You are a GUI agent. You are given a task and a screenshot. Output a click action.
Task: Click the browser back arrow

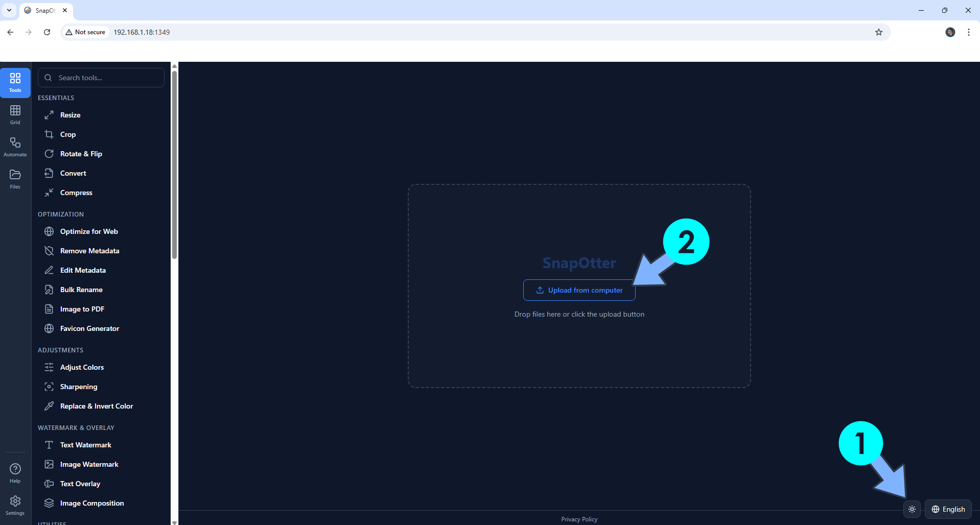tap(10, 32)
